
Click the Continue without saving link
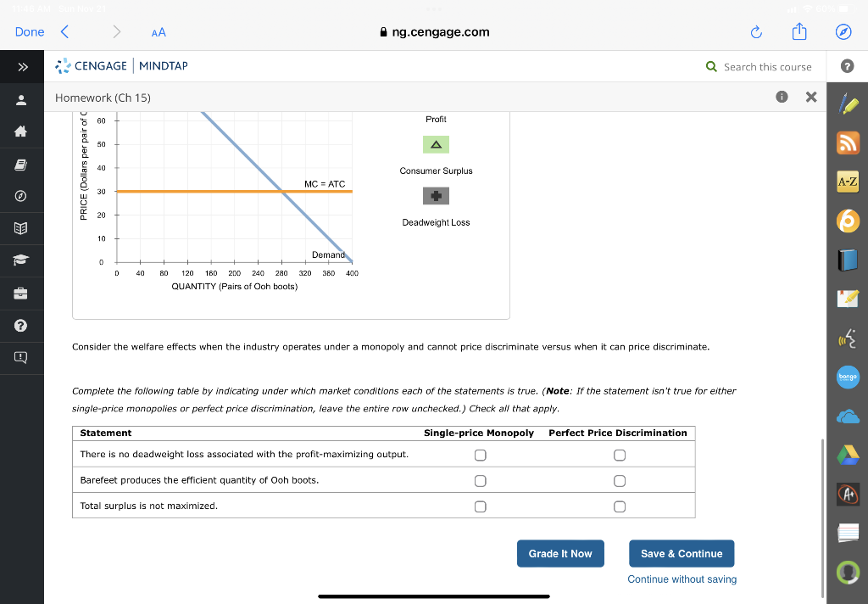[682, 579]
